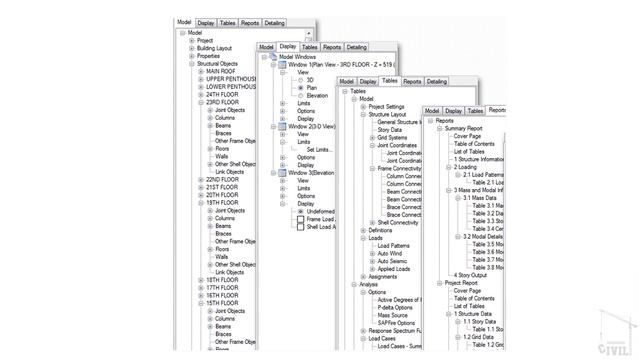This screenshot has height=360, width=640.
Task: Select Columns under 15TH FLOOR
Action: (224, 319)
